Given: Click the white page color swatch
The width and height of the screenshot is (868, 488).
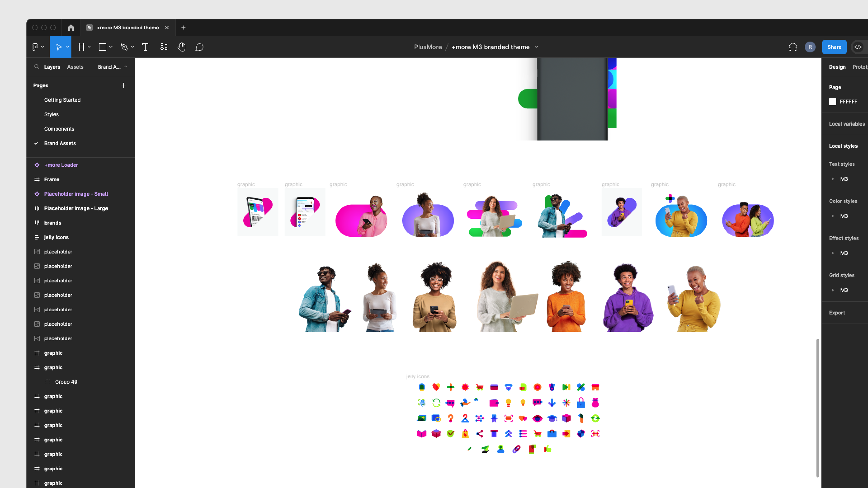Looking at the screenshot, I should point(832,101).
